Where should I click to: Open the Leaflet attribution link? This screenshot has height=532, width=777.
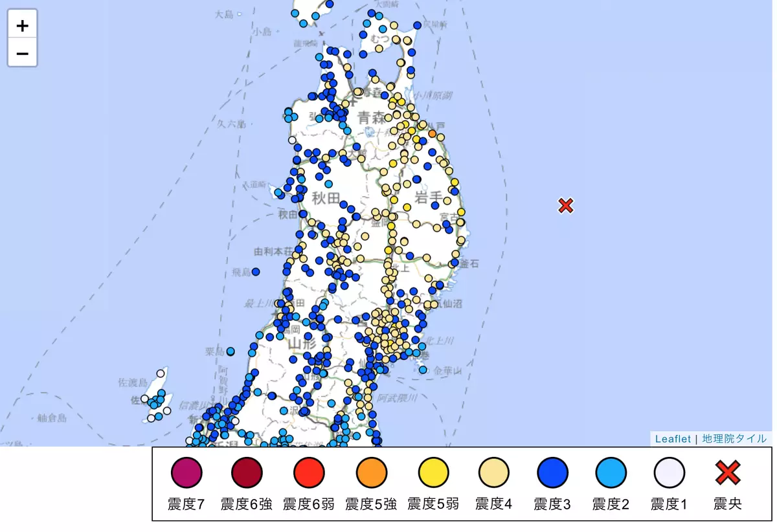coord(673,439)
